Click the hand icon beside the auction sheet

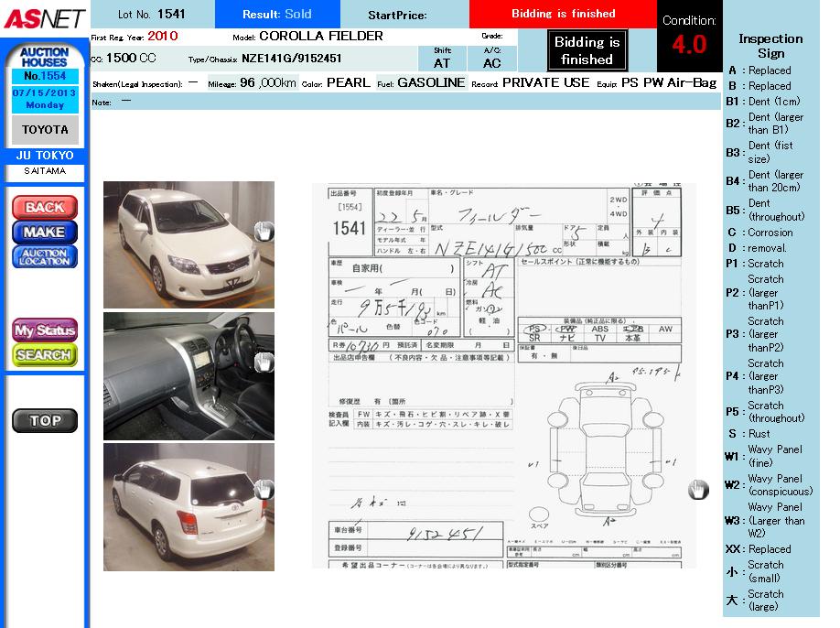(698, 490)
